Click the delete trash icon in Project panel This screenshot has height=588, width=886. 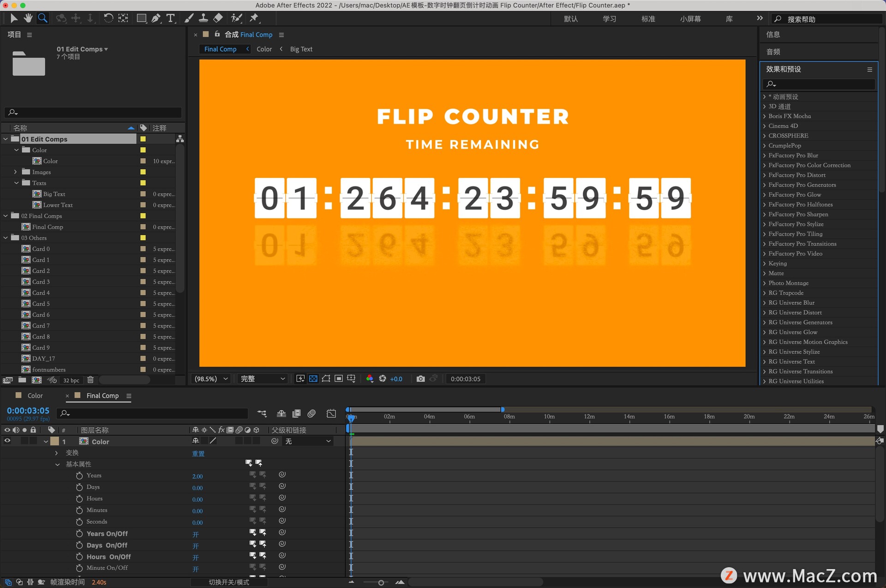(x=90, y=380)
